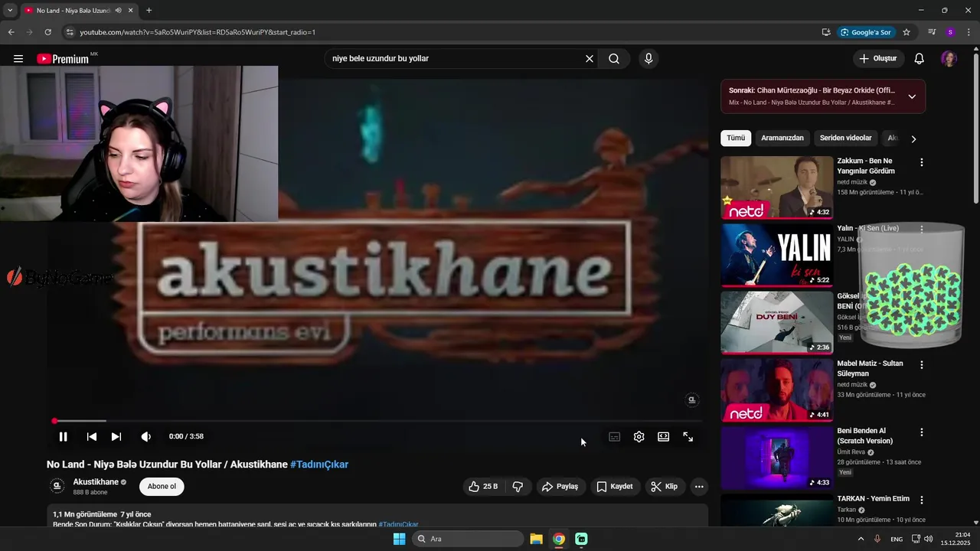Pause the video playback
The width and height of the screenshot is (980, 551).
tap(64, 437)
